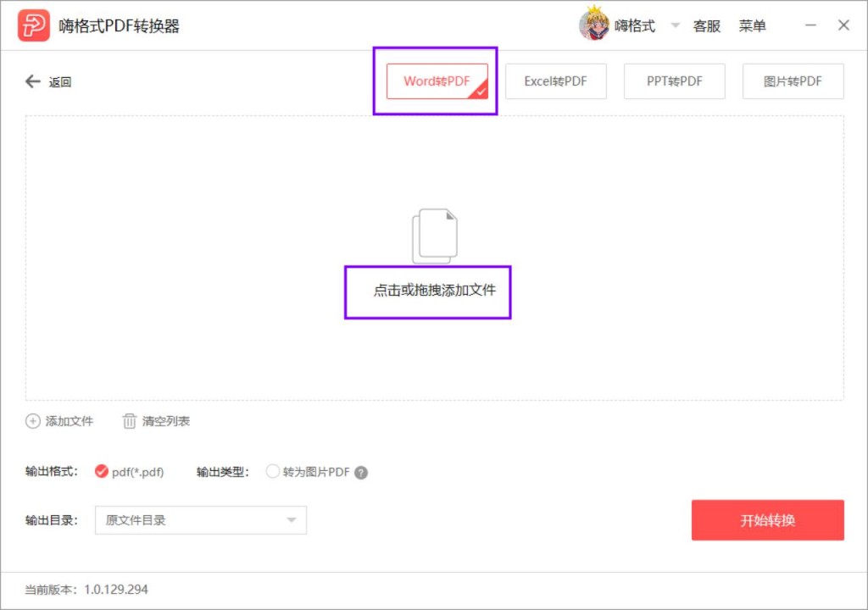Click the 嗨格式 username
The width and height of the screenshot is (868, 610).
click(x=635, y=26)
